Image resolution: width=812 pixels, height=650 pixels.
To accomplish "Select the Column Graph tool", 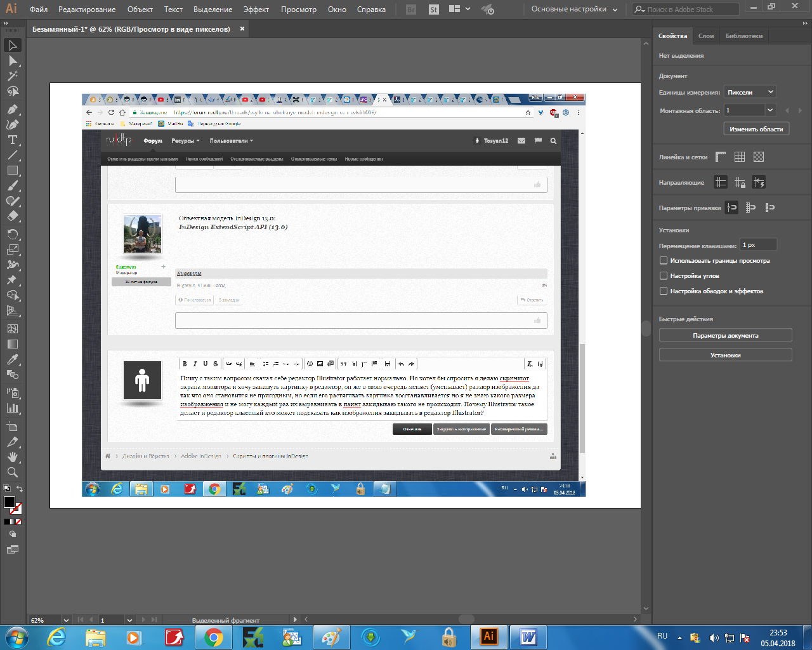I will pyautogui.click(x=13, y=408).
